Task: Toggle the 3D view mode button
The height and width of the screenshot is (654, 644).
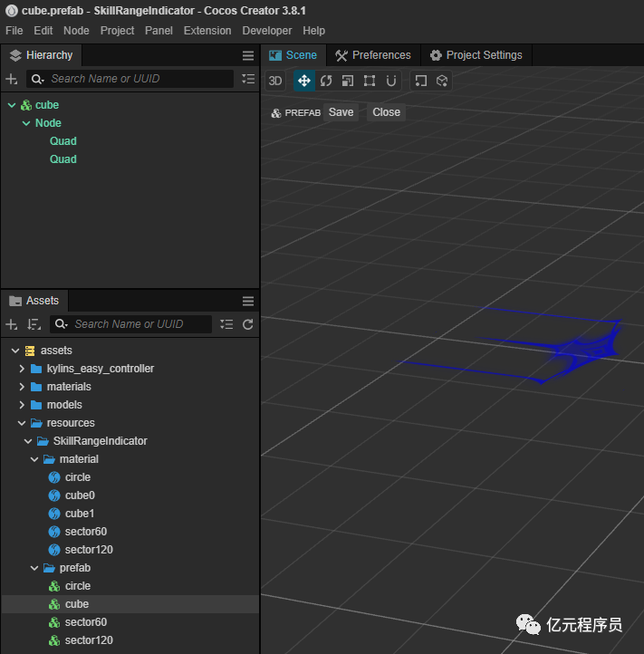Action: tap(274, 81)
